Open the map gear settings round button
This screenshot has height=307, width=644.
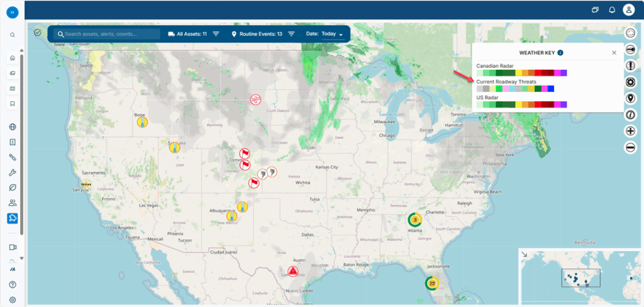tap(630, 82)
